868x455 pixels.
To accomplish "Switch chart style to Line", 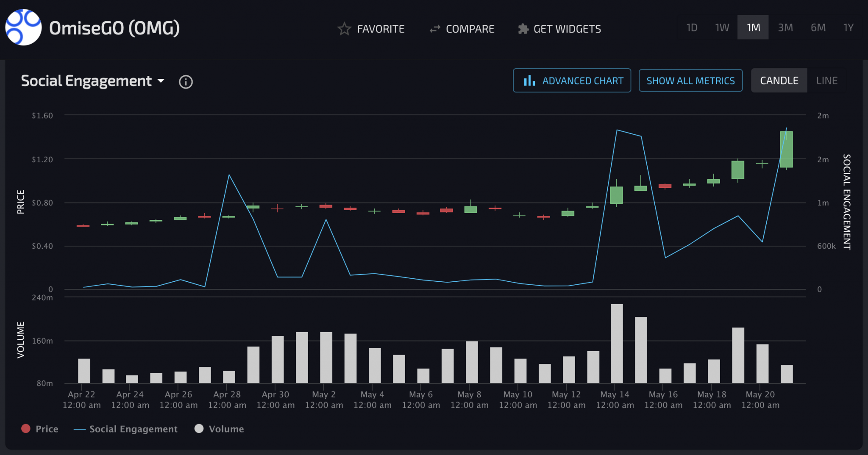I will tap(826, 80).
